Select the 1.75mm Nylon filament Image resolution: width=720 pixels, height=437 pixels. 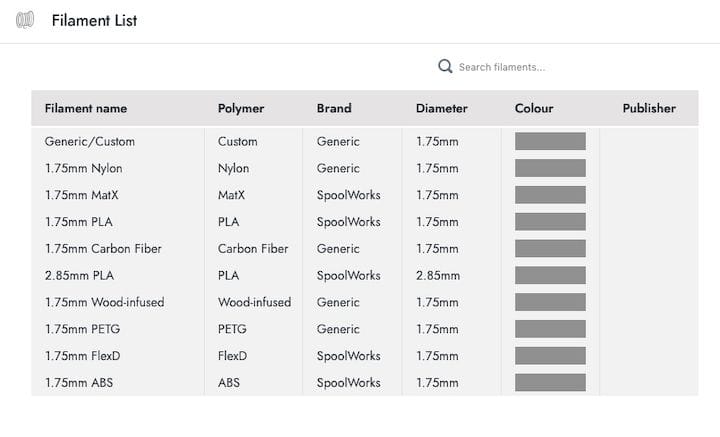coord(84,168)
